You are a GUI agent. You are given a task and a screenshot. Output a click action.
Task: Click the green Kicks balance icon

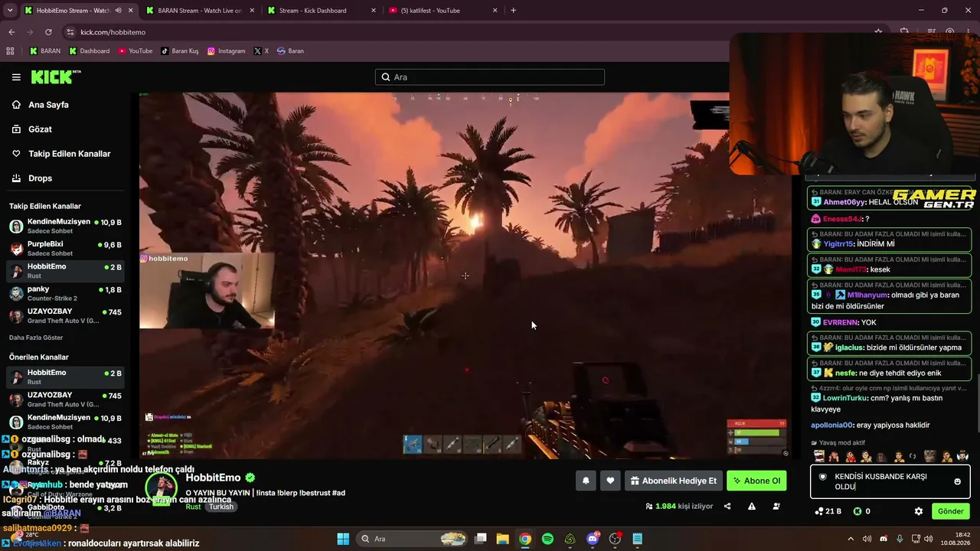point(857,511)
